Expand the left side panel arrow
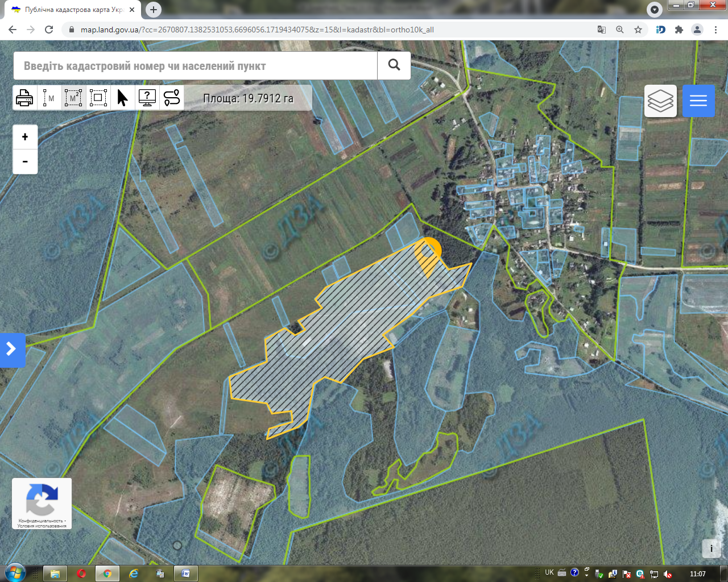 point(11,350)
